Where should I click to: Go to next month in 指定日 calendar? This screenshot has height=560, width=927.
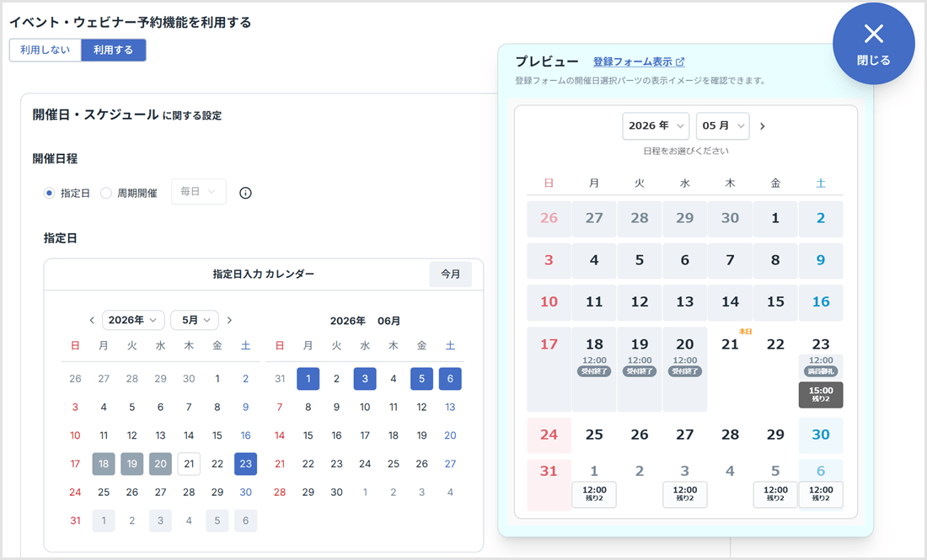point(229,320)
